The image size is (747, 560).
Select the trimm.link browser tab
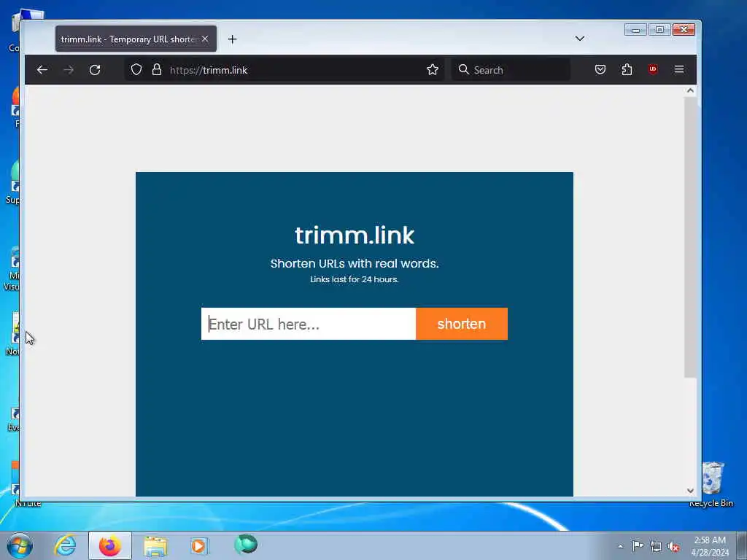click(136, 39)
